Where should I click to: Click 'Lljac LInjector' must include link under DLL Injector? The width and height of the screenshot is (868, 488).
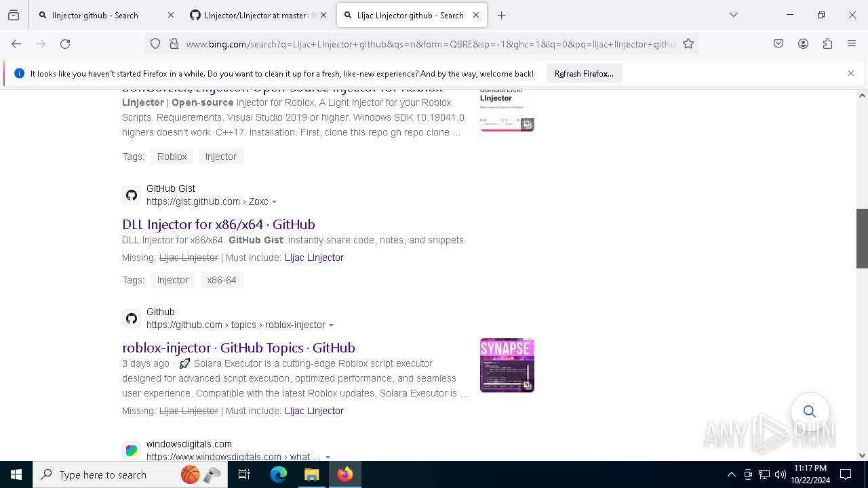(314, 258)
